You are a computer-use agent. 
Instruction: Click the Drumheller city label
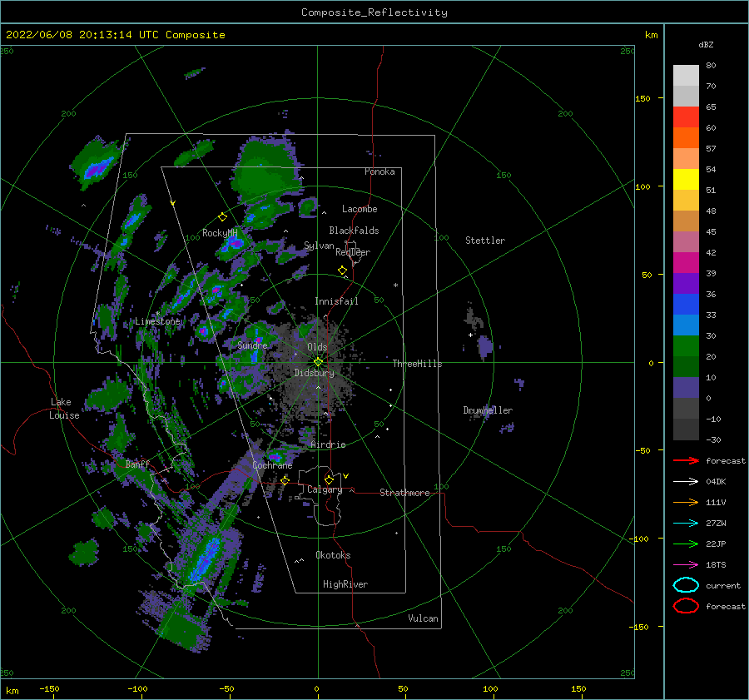[488, 410]
